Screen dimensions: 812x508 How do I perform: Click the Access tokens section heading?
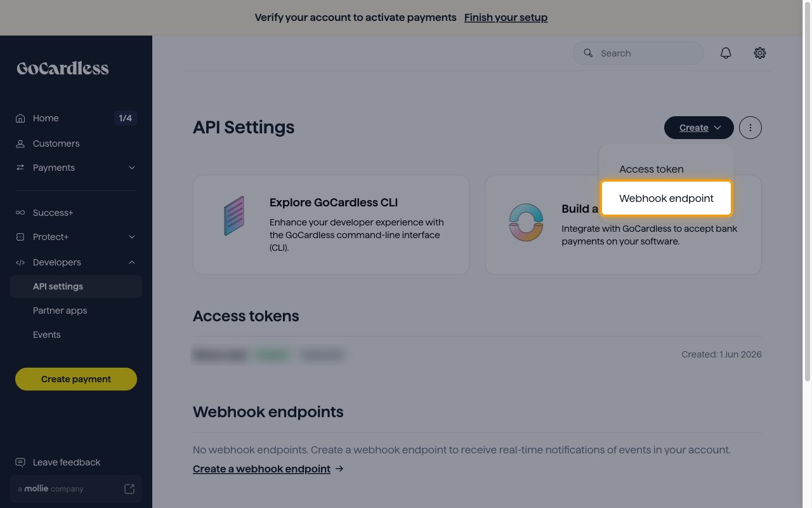click(x=246, y=316)
